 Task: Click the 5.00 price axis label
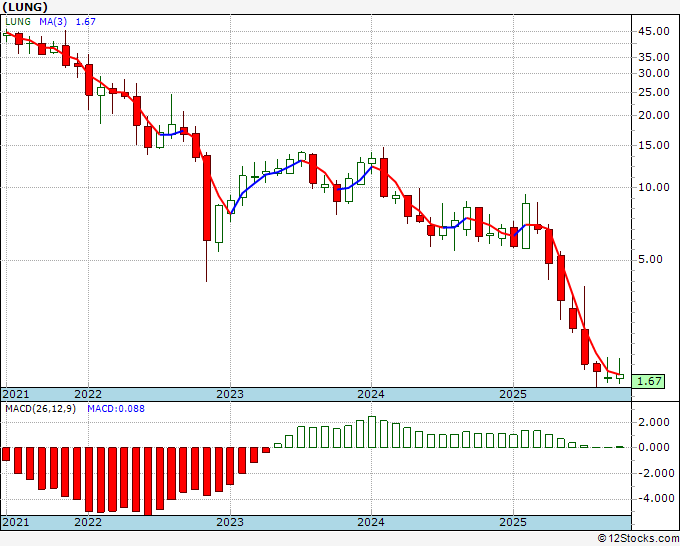tap(651, 260)
